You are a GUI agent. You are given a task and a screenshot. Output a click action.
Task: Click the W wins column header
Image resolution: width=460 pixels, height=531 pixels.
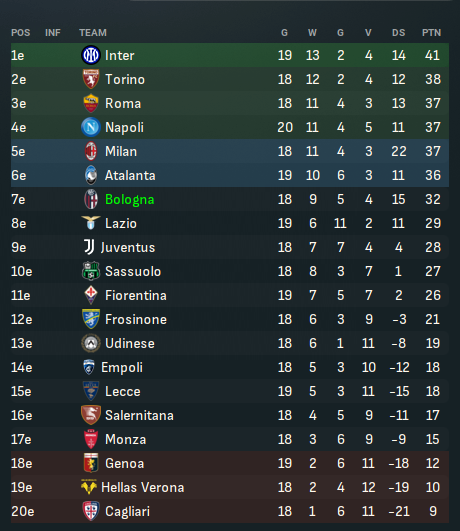click(312, 33)
